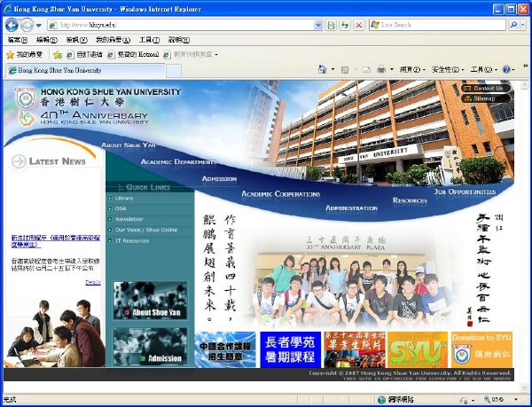
Task: Open the 檔案(F) menu
Action: click(x=17, y=40)
